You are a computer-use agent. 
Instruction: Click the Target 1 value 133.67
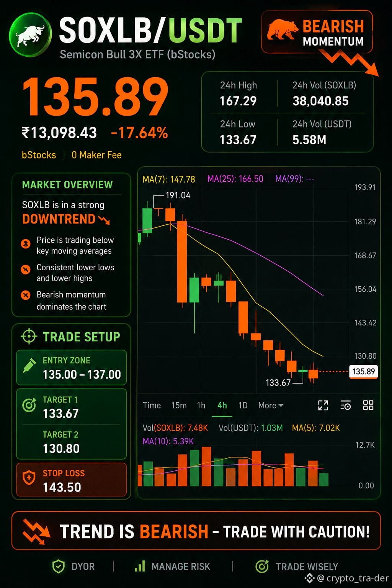(x=61, y=413)
